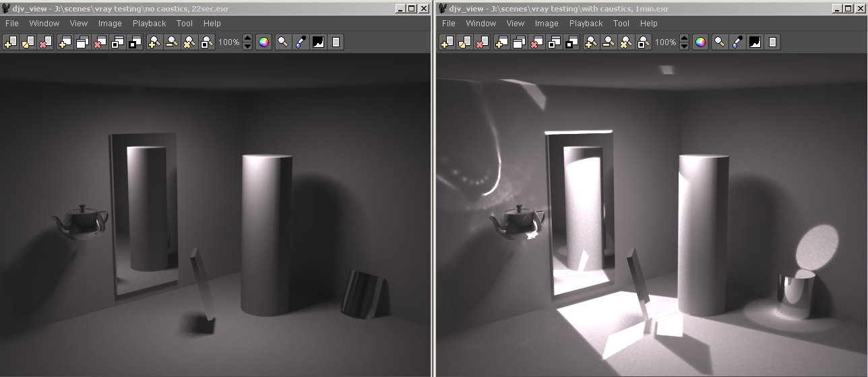Click Help menu in with caustics window

pyautogui.click(x=648, y=23)
